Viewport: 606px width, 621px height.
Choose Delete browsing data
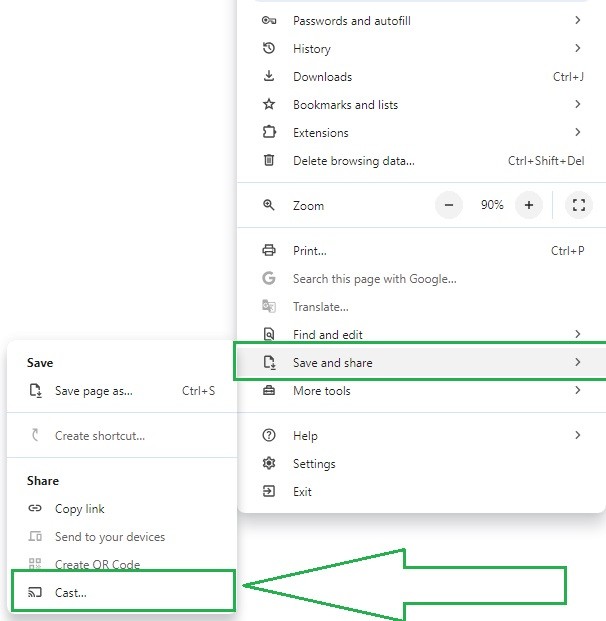[421, 160]
